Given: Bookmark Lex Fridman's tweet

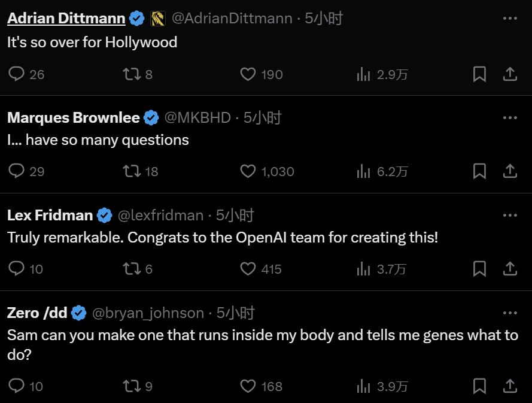Looking at the screenshot, I should point(479,269).
